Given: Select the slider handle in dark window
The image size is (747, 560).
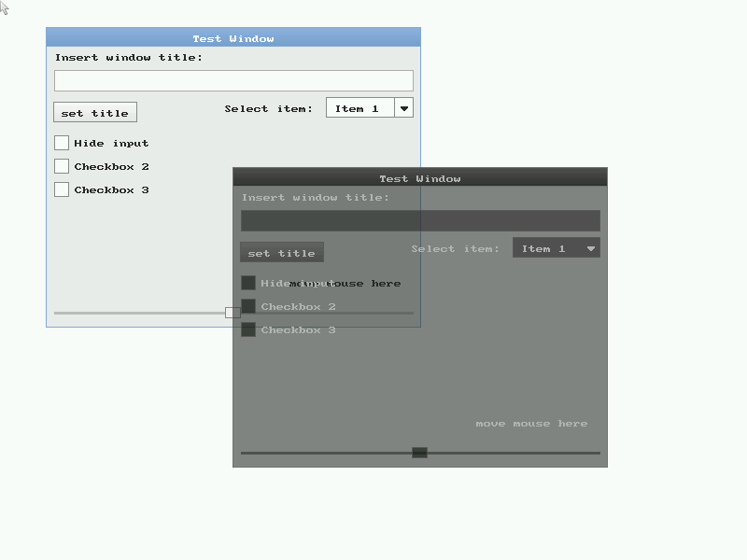Looking at the screenshot, I should 419,452.
